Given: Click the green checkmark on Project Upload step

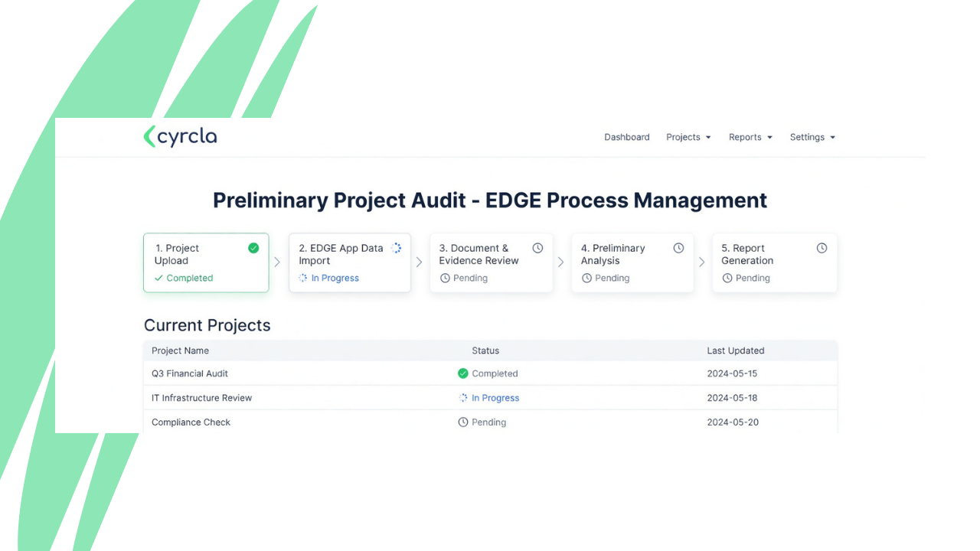Looking at the screenshot, I should [x=253, y=248].
